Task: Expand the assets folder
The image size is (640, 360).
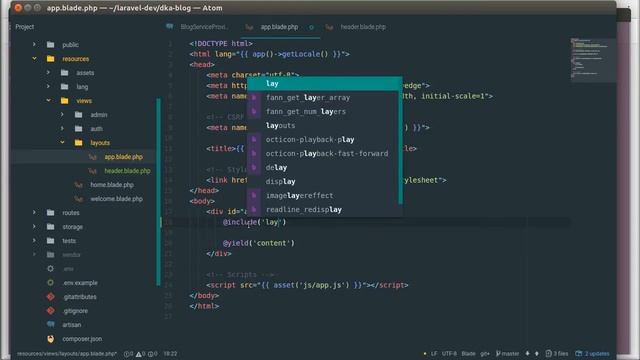Action: click(48, 73)
